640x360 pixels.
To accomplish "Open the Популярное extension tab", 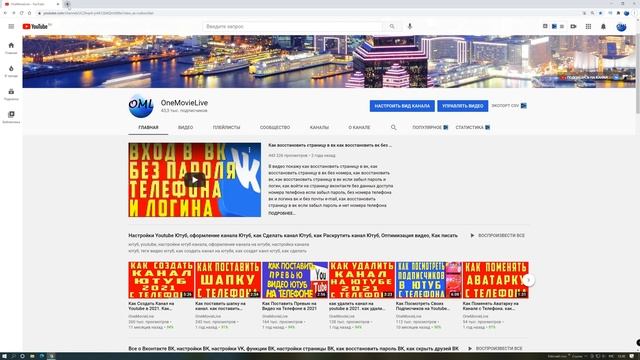I will click(430, 127).
